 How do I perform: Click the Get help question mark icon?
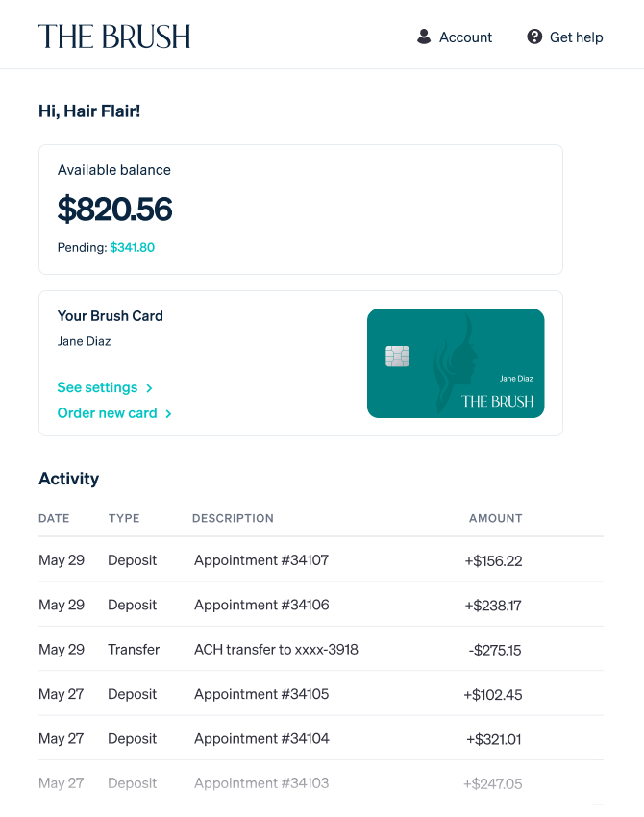click(534, 37)
